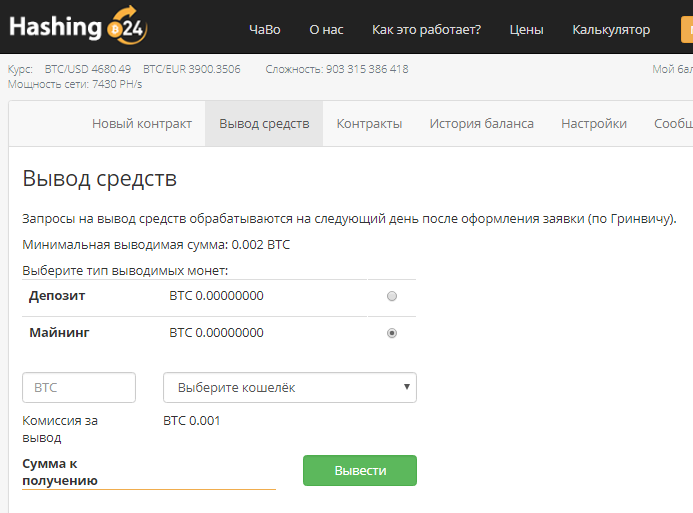The width and height of the screenshot is (693, 513).
Task: Expand the Выберите кошелёк dropdown
Action: point(289,387)
